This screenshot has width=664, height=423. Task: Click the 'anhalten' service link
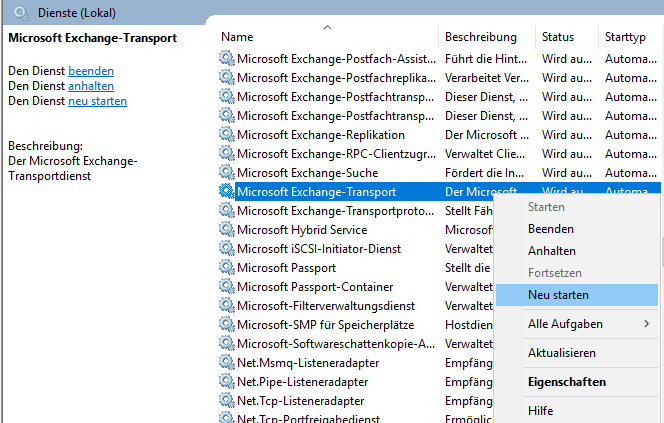click(x=91, y=86)
